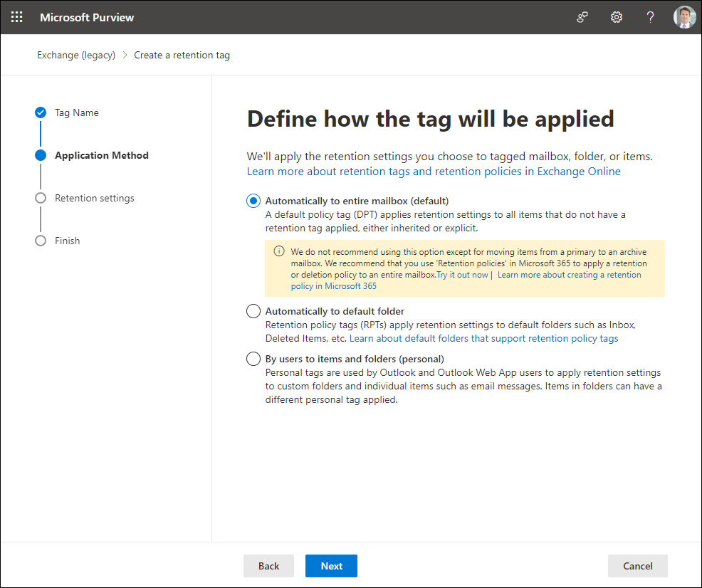This screenshot has width=702, height=588.
Task: Open the user profile avatar
Action: (684, 18)
